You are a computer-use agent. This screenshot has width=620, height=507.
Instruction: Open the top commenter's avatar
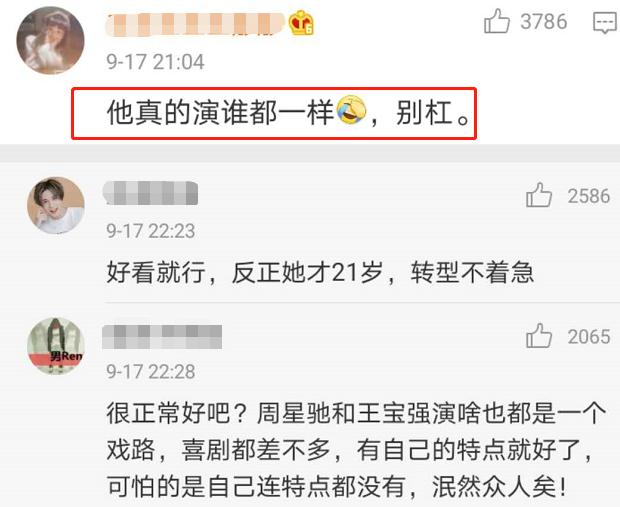pos(50,40)
